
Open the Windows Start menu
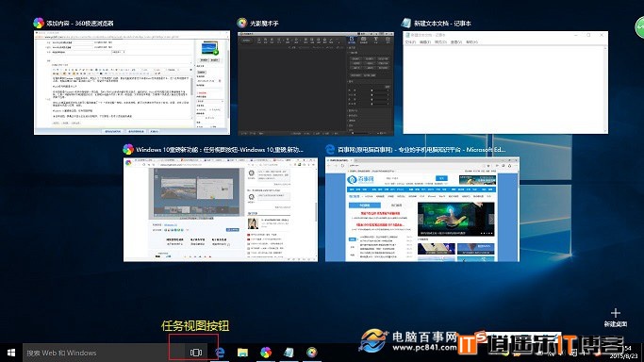click(x=11, y=353)
